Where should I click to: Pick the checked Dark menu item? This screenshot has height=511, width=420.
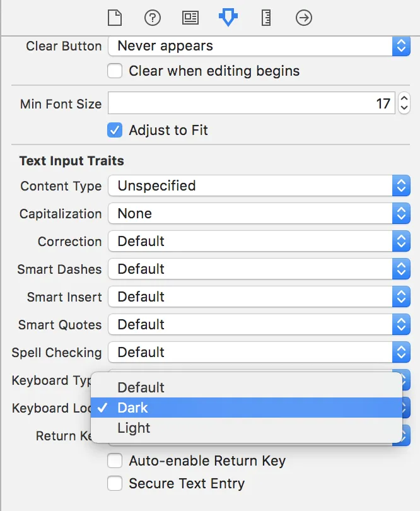click(x=246, y=408)
